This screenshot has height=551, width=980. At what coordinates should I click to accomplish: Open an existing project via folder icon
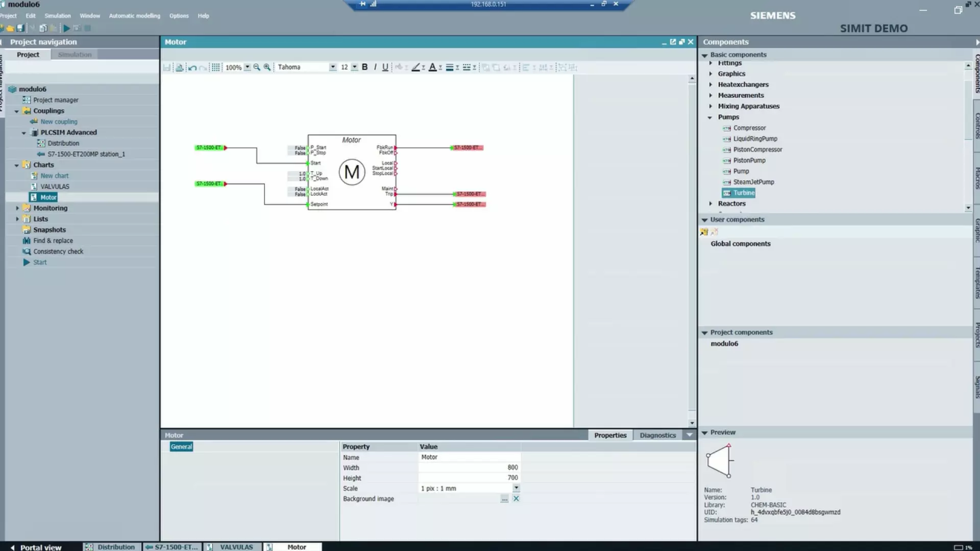10,28
